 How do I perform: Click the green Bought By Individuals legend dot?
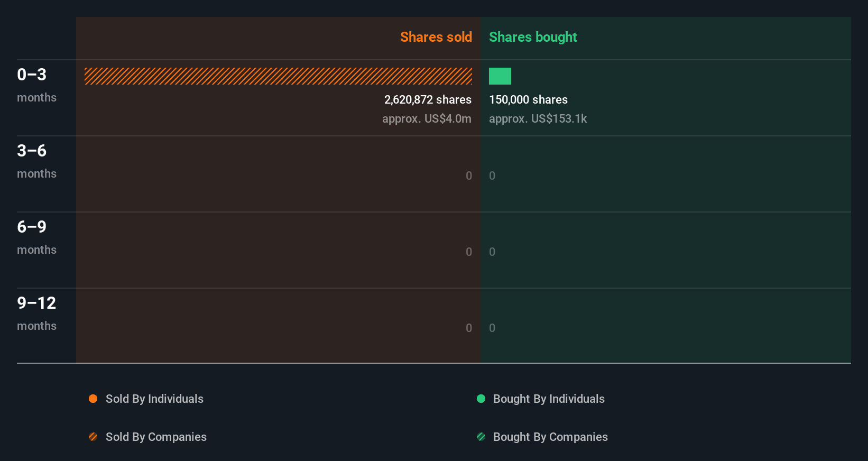pos(481,399)
